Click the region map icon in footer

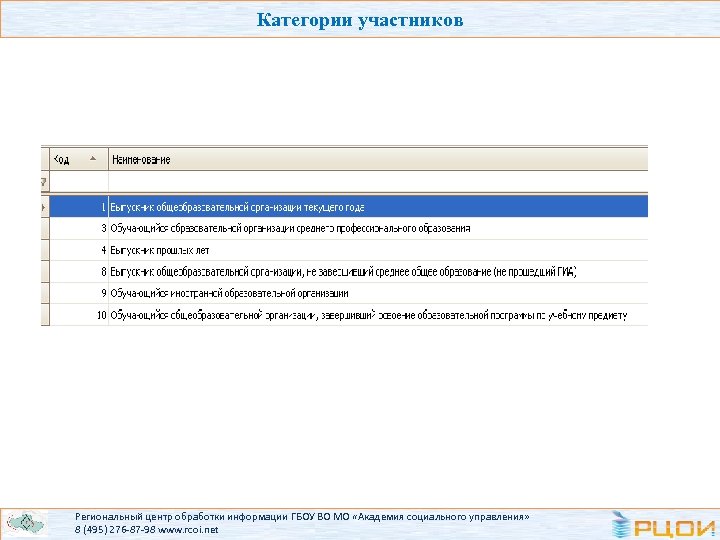(x=27, y=523)
